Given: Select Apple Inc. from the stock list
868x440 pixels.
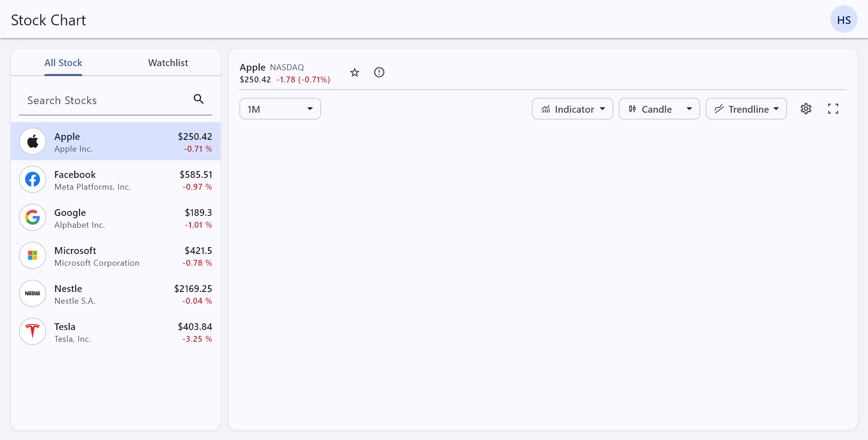Looking at the screenshot, I should click(x=115, y=141).
